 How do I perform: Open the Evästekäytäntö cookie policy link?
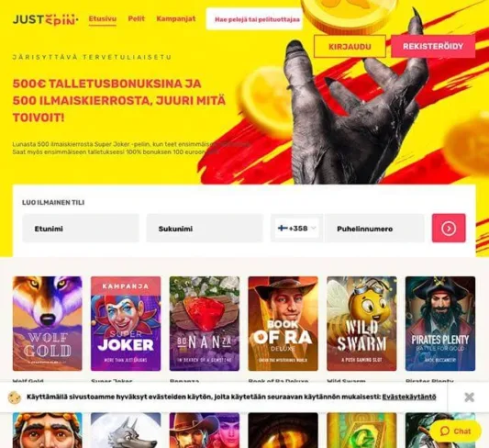pos(409,397)
